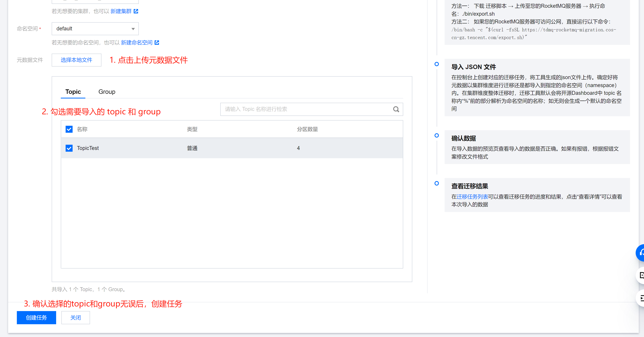Click external-link icon beside 新建集群
The height and width of the screenshot is (337, 644).
[x=136, y=11]
